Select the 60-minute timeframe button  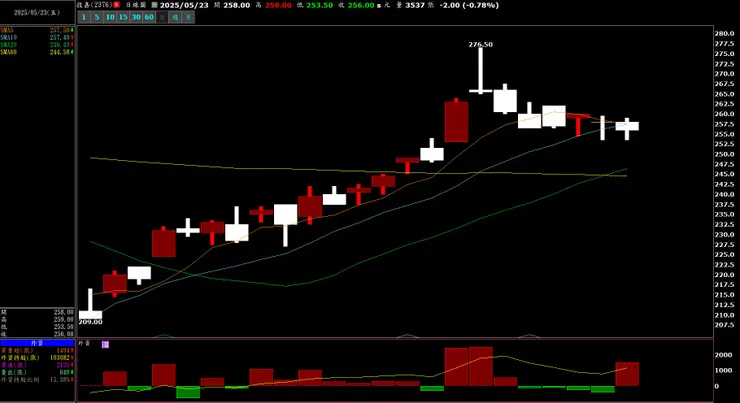point(149,17)
